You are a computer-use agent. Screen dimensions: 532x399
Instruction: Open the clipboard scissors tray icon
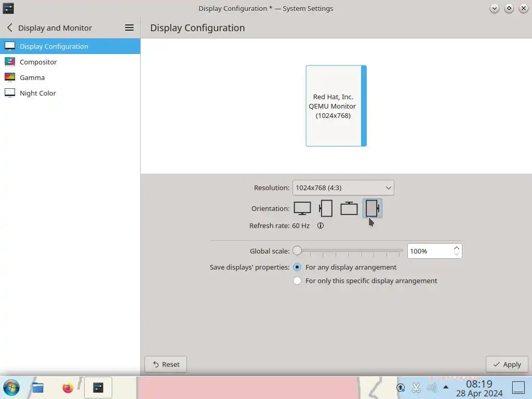pos(416,388)
